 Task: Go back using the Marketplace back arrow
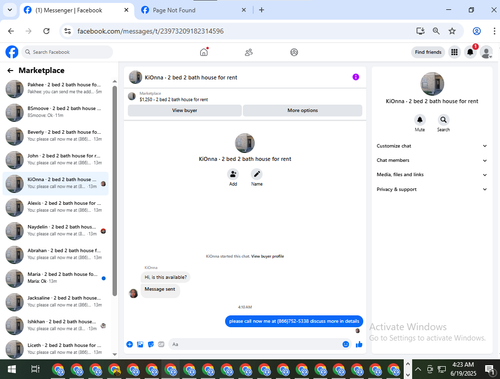pos(10,70)
